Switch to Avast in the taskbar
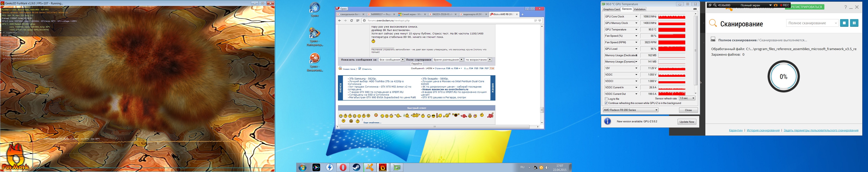This screenshot has width=868, height=172. (x=370, y=167)
